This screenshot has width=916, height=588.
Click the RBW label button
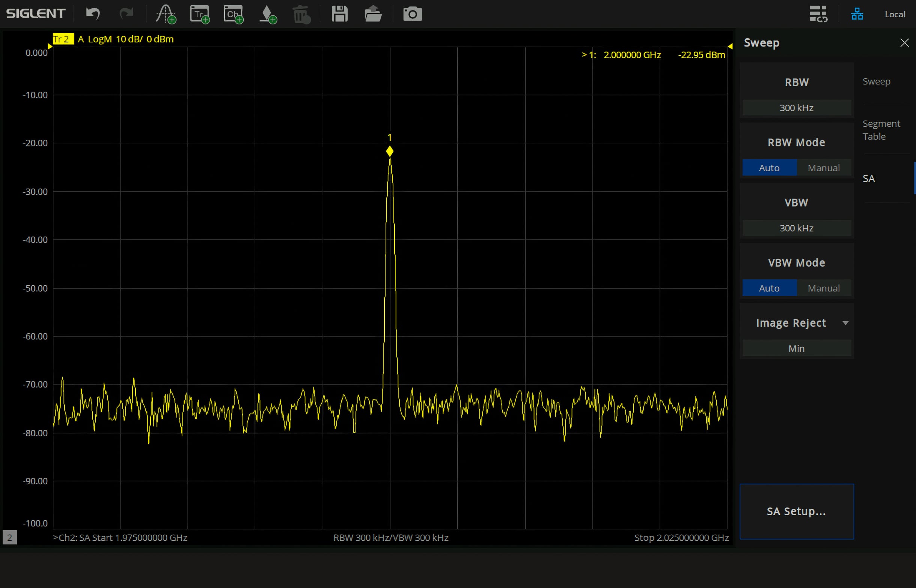click(797, 82)
